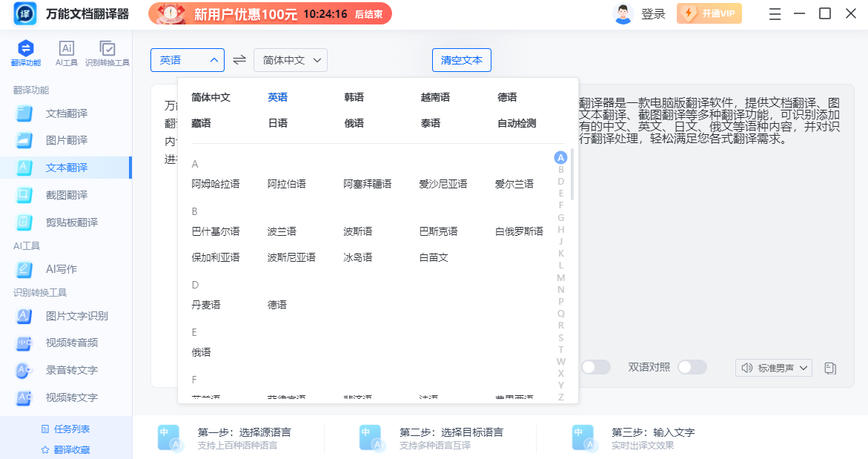Open the 剪贴板翻译 (clipboard translation) feature
868x459 pixels.
coord(53,222)
